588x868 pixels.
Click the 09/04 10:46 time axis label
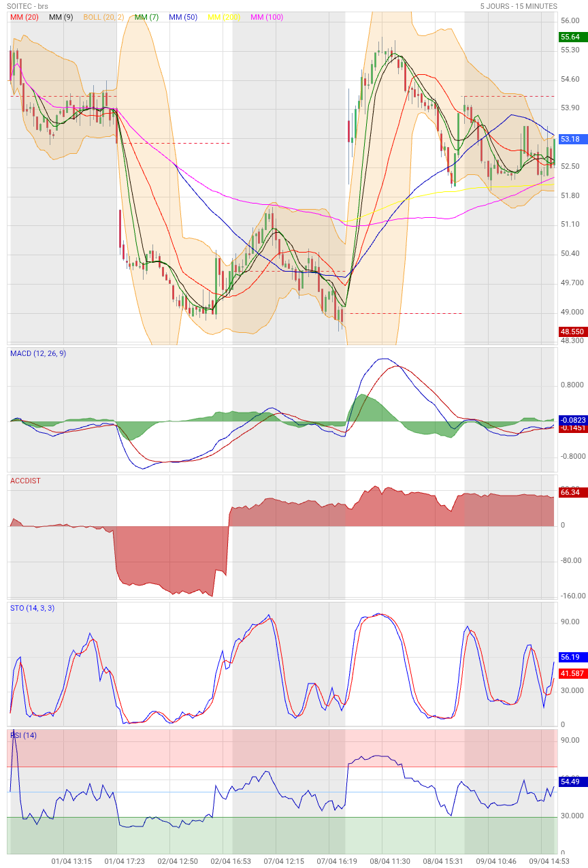[496, 862]
